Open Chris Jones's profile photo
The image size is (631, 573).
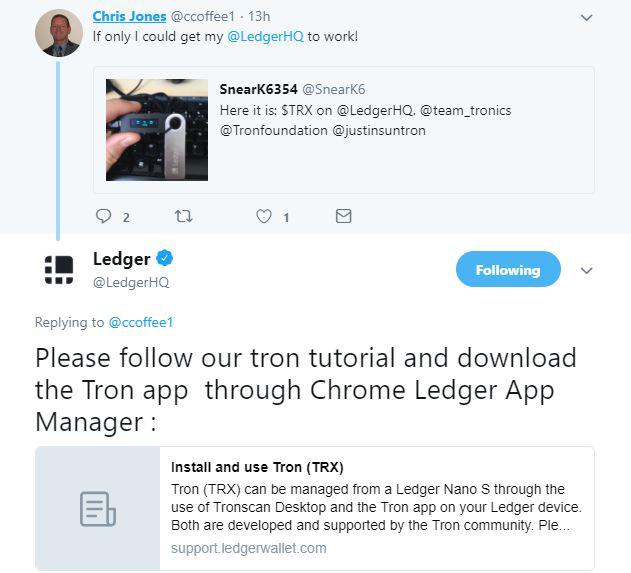(x=59, y=33)
